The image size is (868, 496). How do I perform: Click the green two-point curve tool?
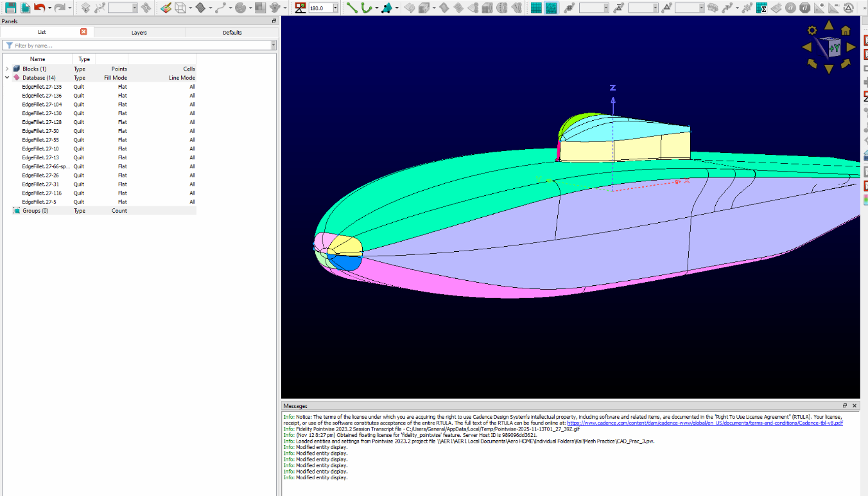352,8
